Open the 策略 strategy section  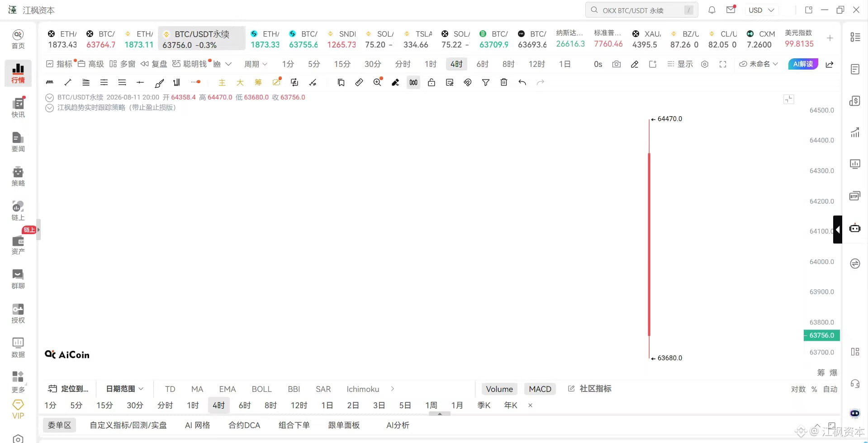tap(18, 176)
